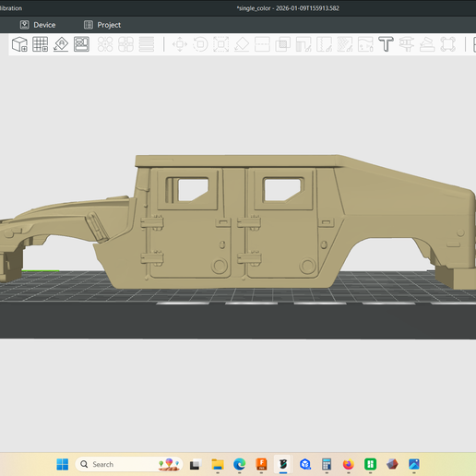This screenshot has height=476, width=476.
Task: Click the taskbar Search box
Action: 129,464
